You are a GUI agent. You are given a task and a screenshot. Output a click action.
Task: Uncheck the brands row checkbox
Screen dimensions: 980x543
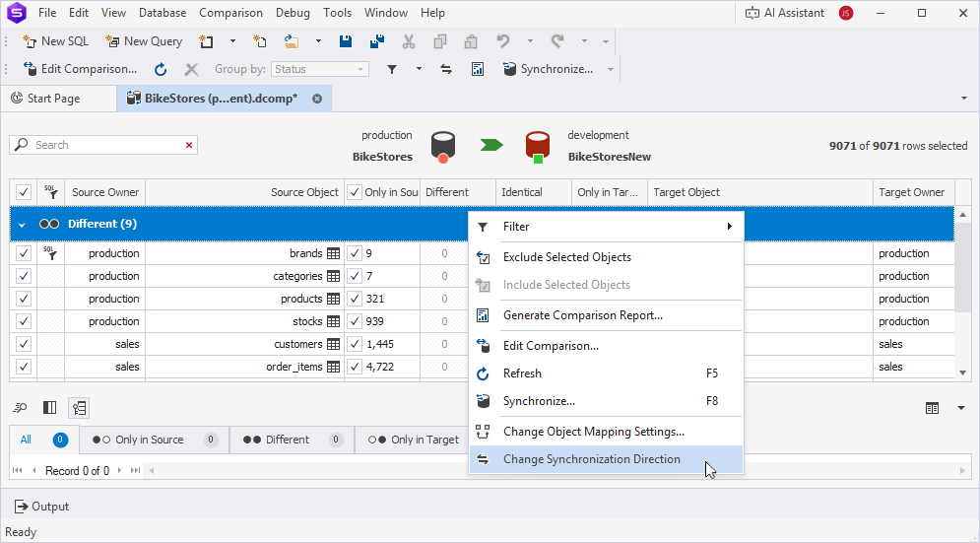[24, 253]
